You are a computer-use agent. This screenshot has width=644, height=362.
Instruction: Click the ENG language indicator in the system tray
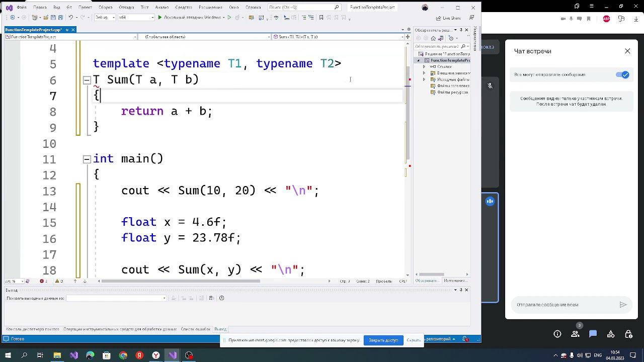click(598, 355)
